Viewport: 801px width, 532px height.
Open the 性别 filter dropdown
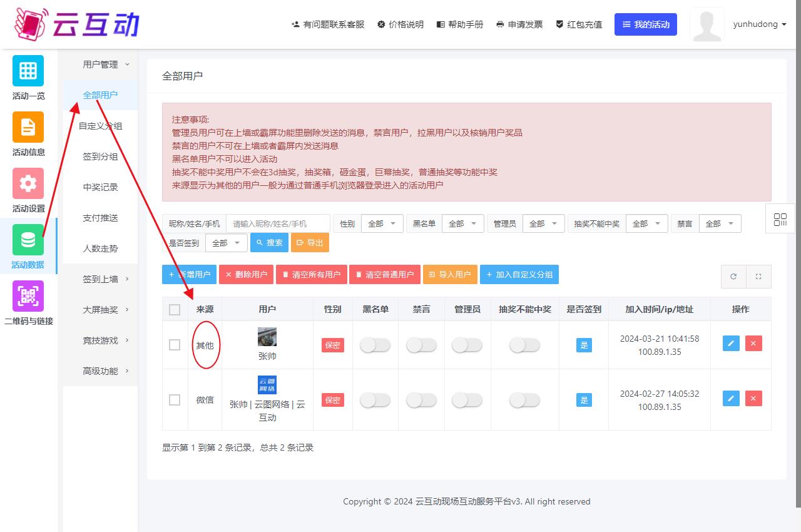[x=382, y=223]
